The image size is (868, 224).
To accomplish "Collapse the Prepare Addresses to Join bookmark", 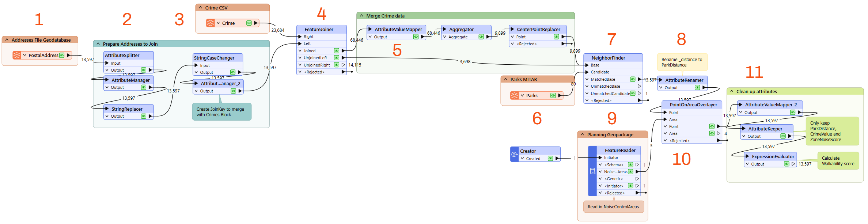I will [98, 44].
